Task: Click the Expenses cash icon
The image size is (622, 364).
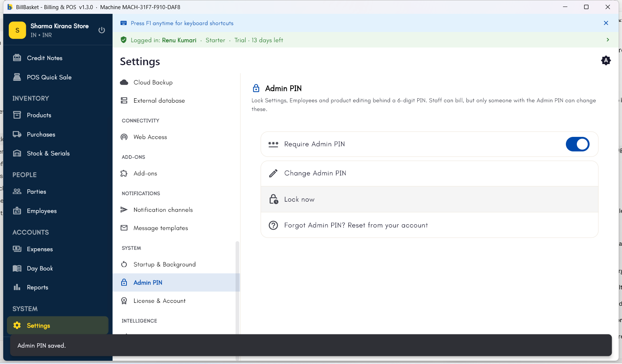Action: click(x=17, y=249)
